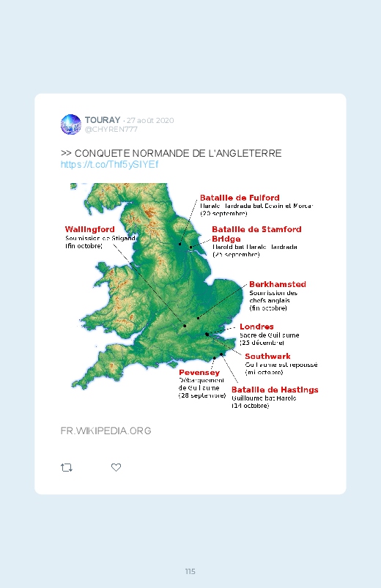Open the 27 août 2020 timestamp
This screenshot has height=588, width=381.
click(x=150, y=120)
